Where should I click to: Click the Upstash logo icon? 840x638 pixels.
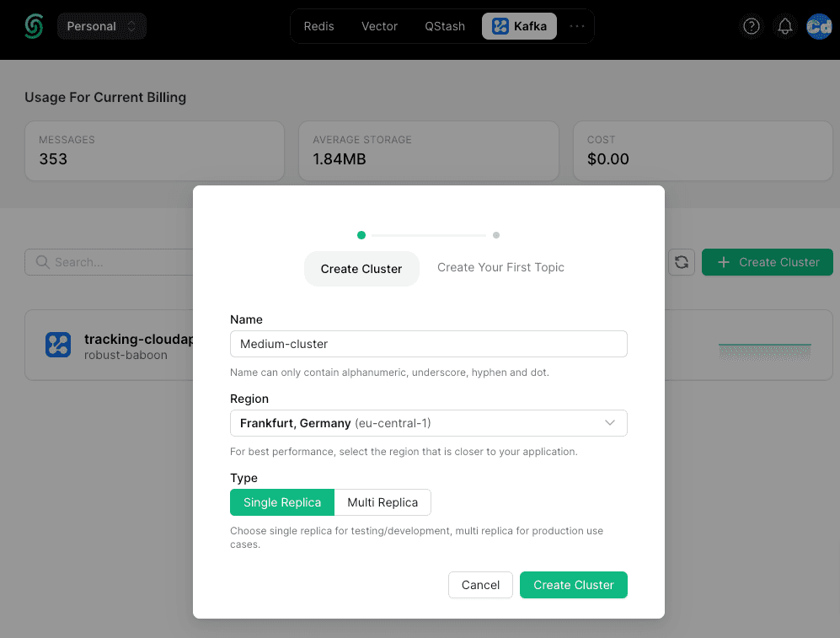(x=34, y=26)
